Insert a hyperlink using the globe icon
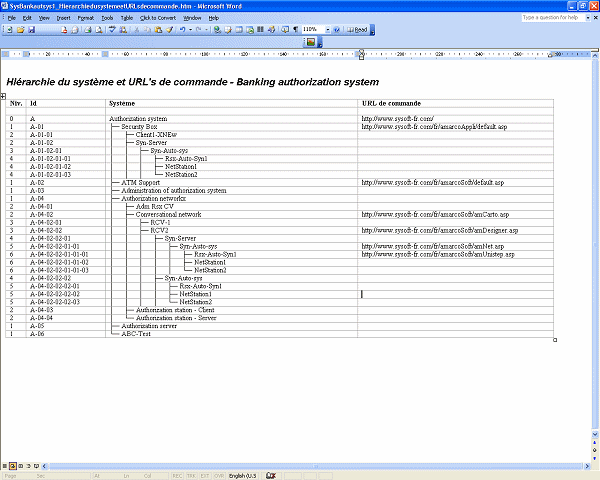The width and height of the screenshot is (600, 480). tap(217, 29)
